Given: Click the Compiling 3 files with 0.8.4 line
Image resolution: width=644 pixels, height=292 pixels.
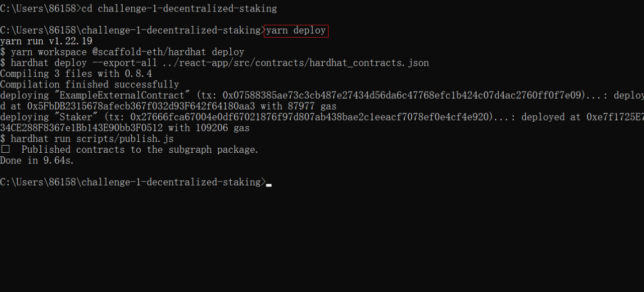Looking at the screenshot, I should (76, 74).
